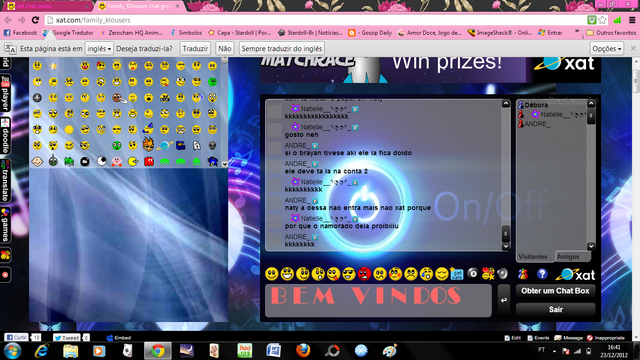The width and height of the screenshot is (640, 360).
Task: Toggle the translate side panel
Action: point(5,180)
